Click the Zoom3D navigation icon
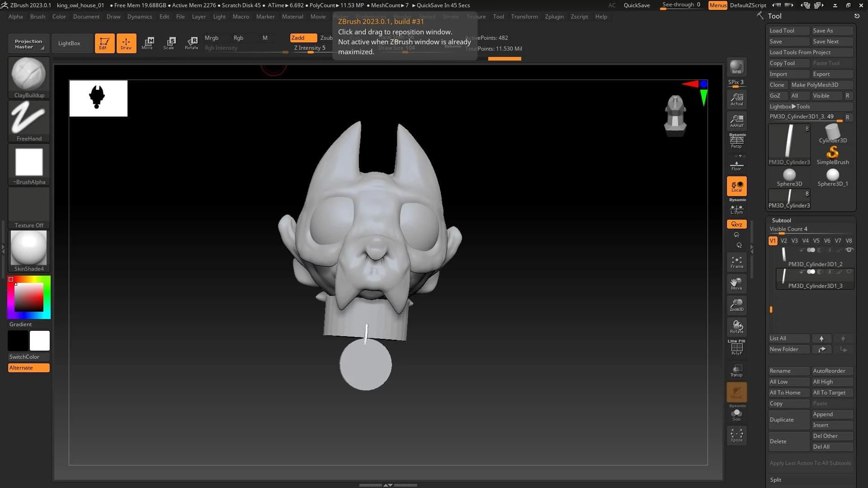The height and width of the screenshot is (488, 868). click(x=736, y=305)
